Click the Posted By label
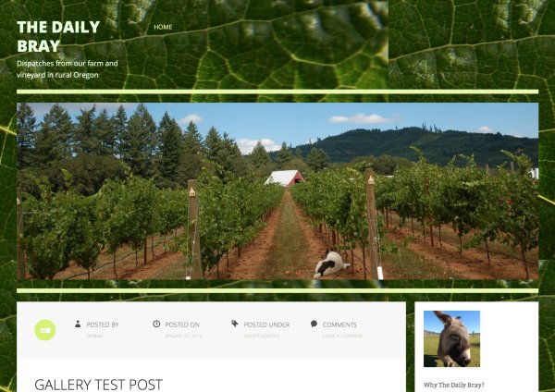This screenshot has height=392, width=555. (x=103, y=325)
